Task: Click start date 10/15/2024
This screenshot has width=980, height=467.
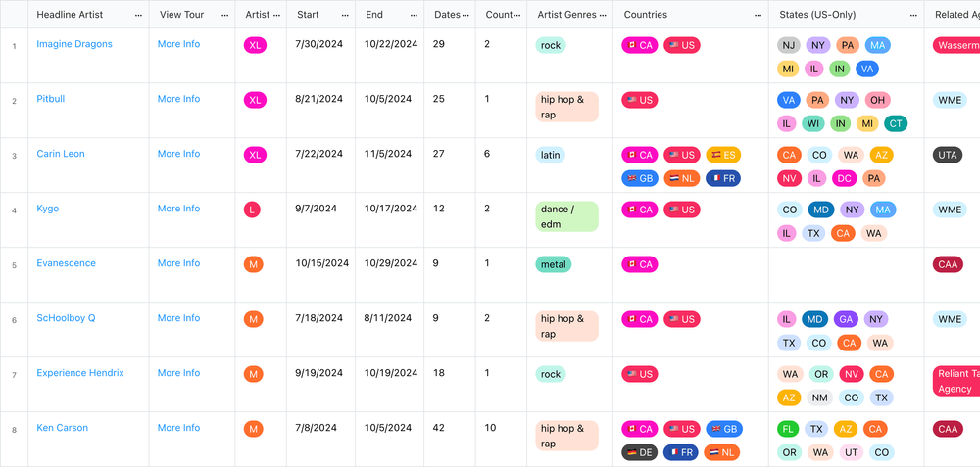Action: click(x=321, y=263)
